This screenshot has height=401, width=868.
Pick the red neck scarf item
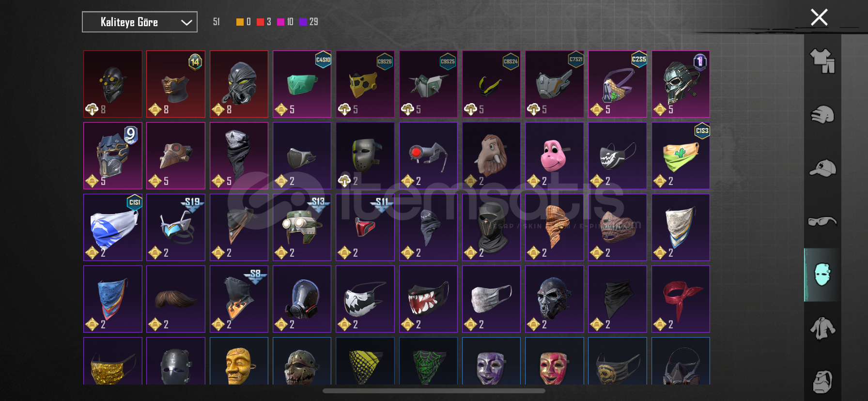pos(681,299)
